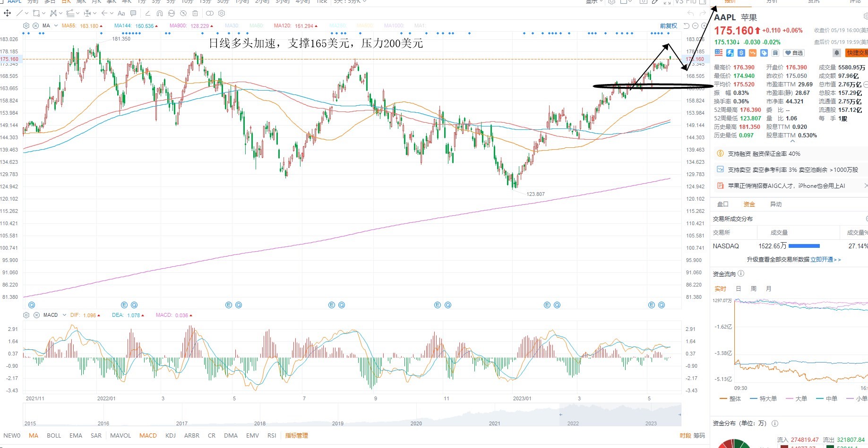Select 月 capital flow period
The width and height of the screenshot is (868, 448).
point(769,289)
